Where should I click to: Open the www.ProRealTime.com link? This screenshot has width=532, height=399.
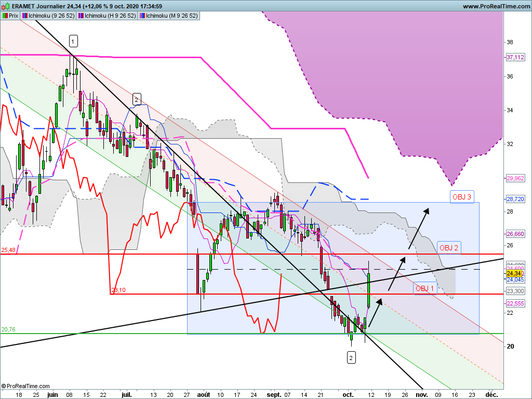[x=496, y=6]
